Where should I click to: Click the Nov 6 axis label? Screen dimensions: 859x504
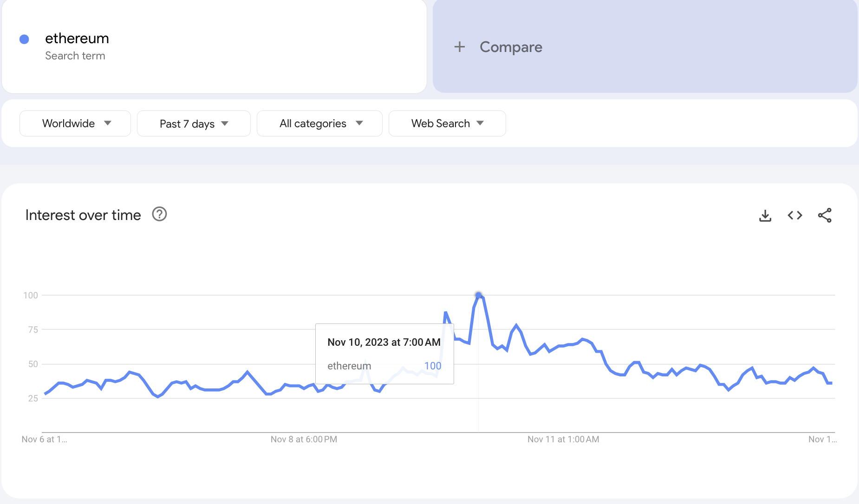(x=44, y=439)
